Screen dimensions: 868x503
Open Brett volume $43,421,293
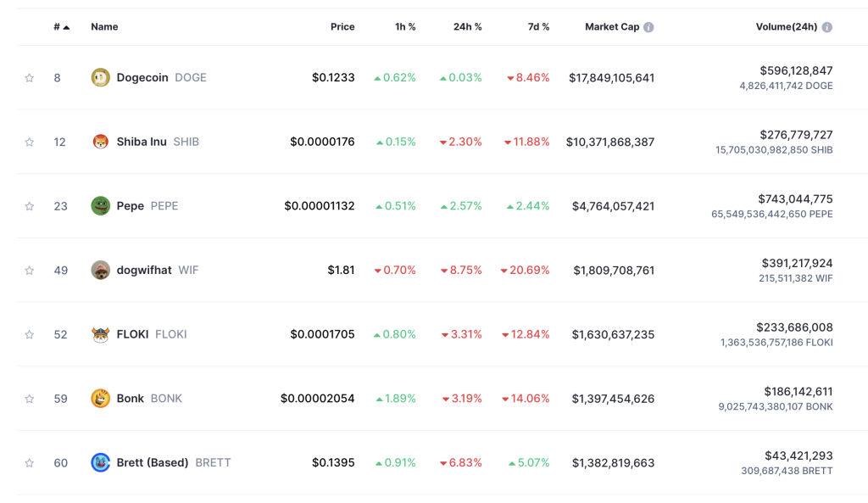click(798, 455)
